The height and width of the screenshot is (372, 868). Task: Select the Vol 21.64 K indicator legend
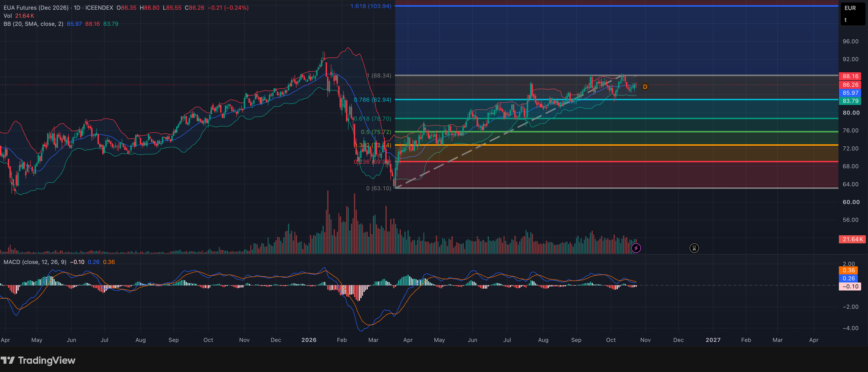19,16
